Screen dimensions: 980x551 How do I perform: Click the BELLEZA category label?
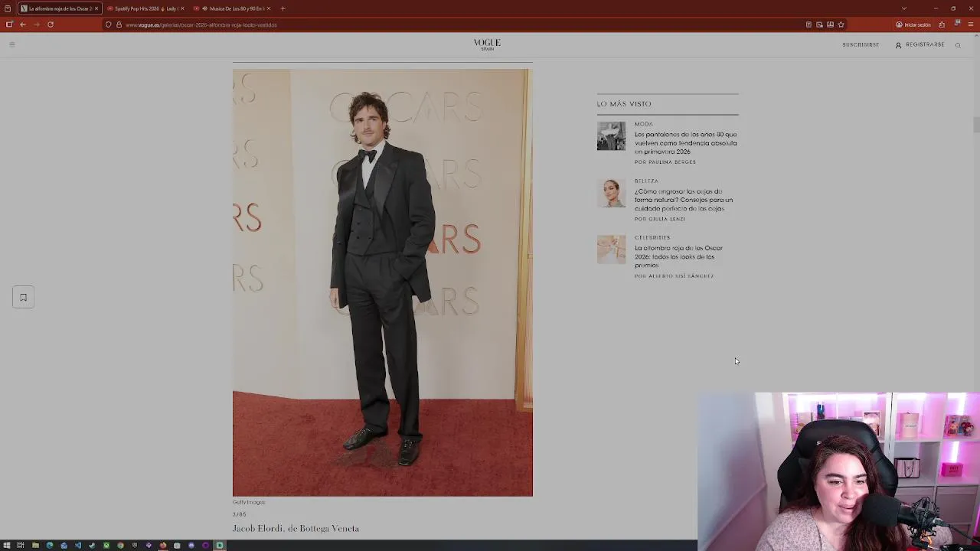pos(646,181)
